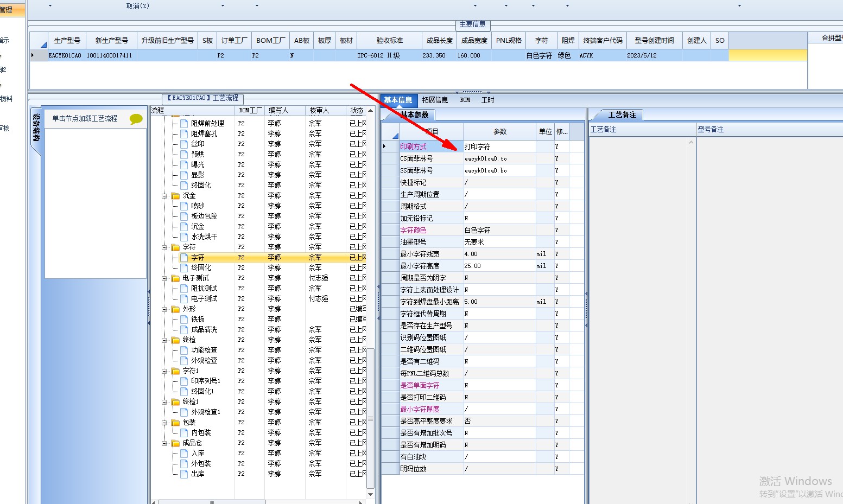Viewport: 843px width, 504px height.
Task: Collapse the 沉金 tree group
Action: click(x=164, y=196)
